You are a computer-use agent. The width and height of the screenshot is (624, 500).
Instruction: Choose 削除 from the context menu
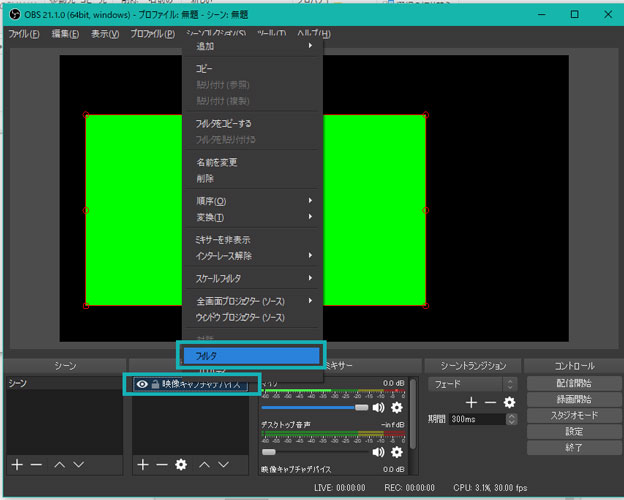(x=252, y=179)
